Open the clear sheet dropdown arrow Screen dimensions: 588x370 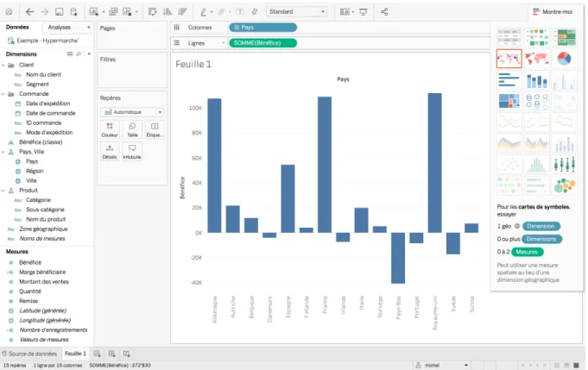click(136, 12)
